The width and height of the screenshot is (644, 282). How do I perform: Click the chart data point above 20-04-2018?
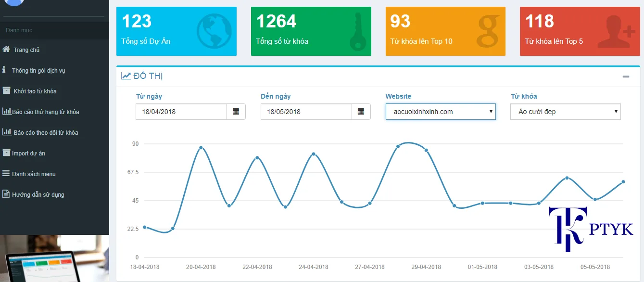point(201,148)
